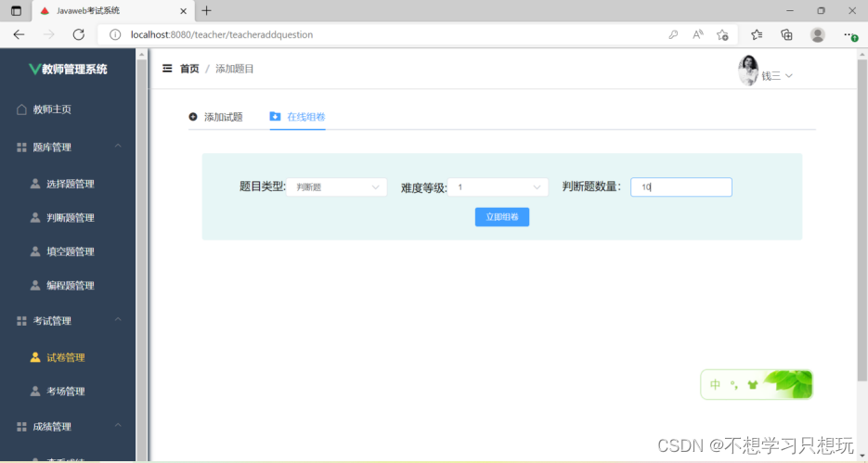
Task: Click the grid icon beside 考试管理
Action: 21,321
